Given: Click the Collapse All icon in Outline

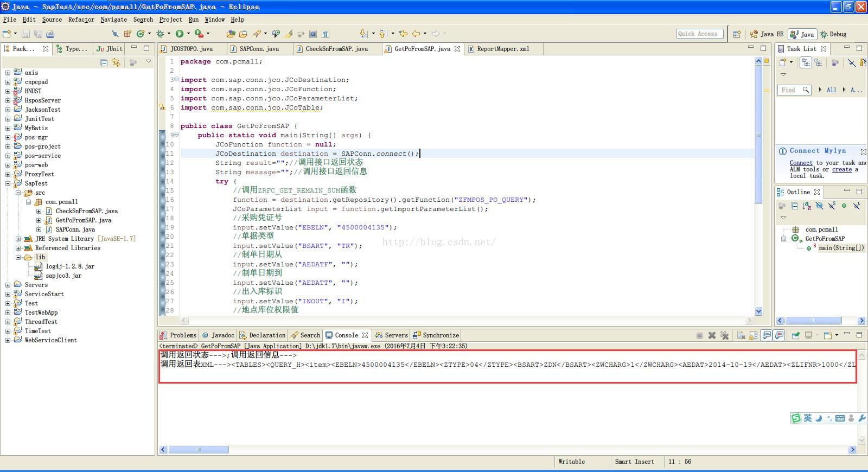Looking at the screenshot, I should pyautogui.click(x=794, y=206).
